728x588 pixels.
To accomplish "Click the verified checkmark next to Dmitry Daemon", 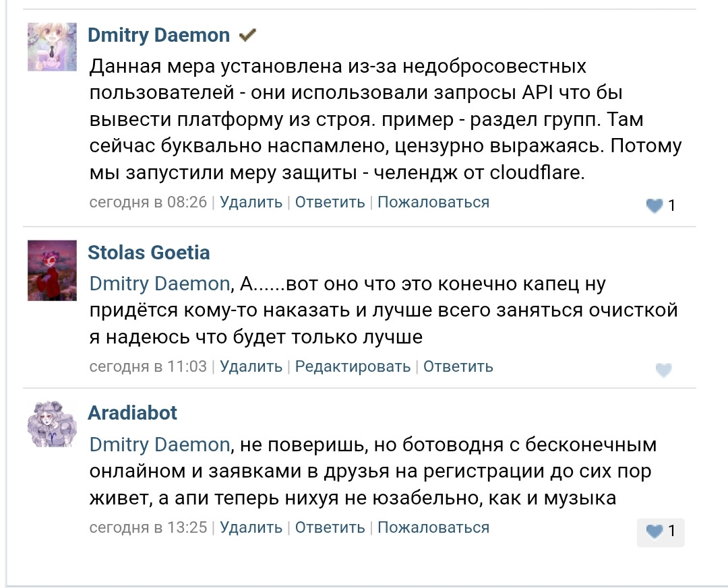I will 248,35.
